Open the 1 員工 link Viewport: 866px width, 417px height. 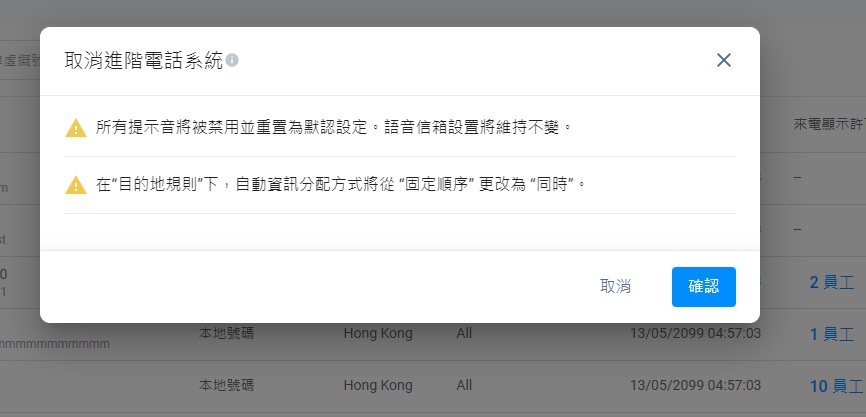click(832, 334)
